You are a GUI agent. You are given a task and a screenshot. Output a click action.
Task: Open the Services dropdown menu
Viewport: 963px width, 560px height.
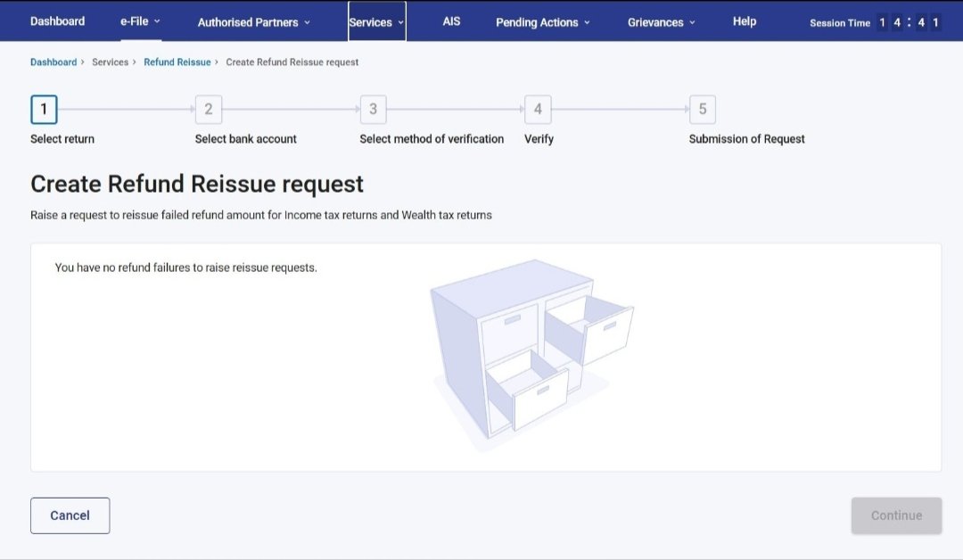pos(376,21)
